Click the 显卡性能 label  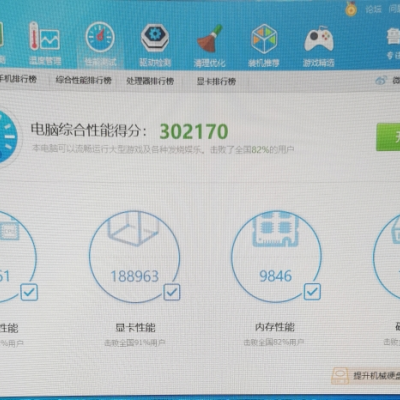click(x=135, y=327)
